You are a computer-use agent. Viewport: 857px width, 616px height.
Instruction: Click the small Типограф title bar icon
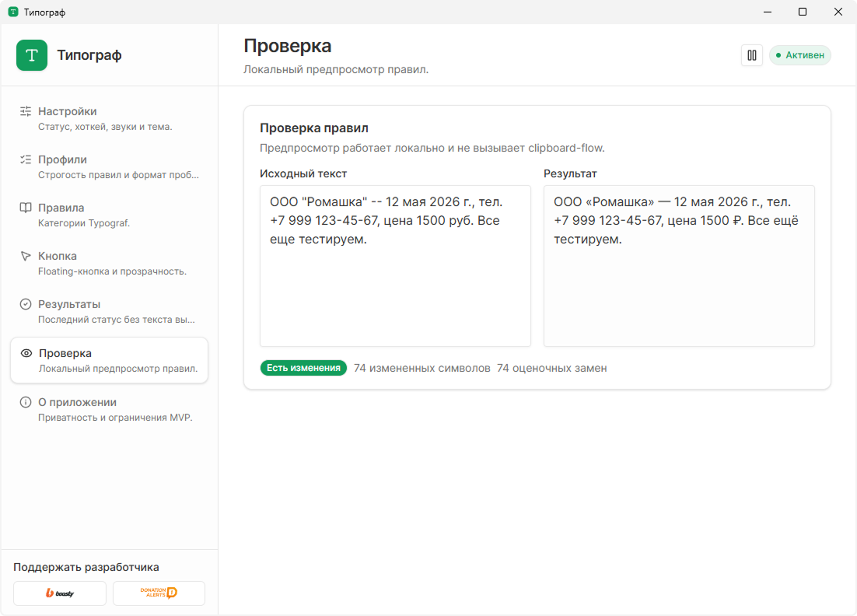pyautogui.click(x=13, y=12)
